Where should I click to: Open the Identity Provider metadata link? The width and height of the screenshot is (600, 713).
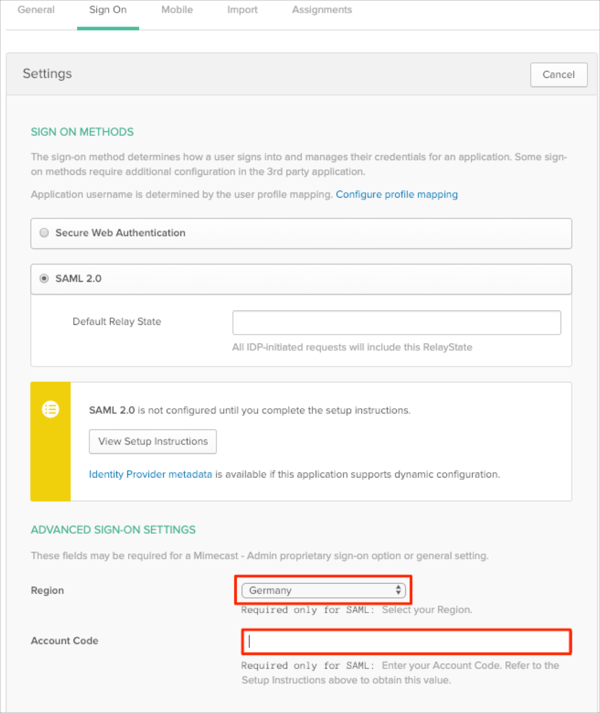click(150, 474)
